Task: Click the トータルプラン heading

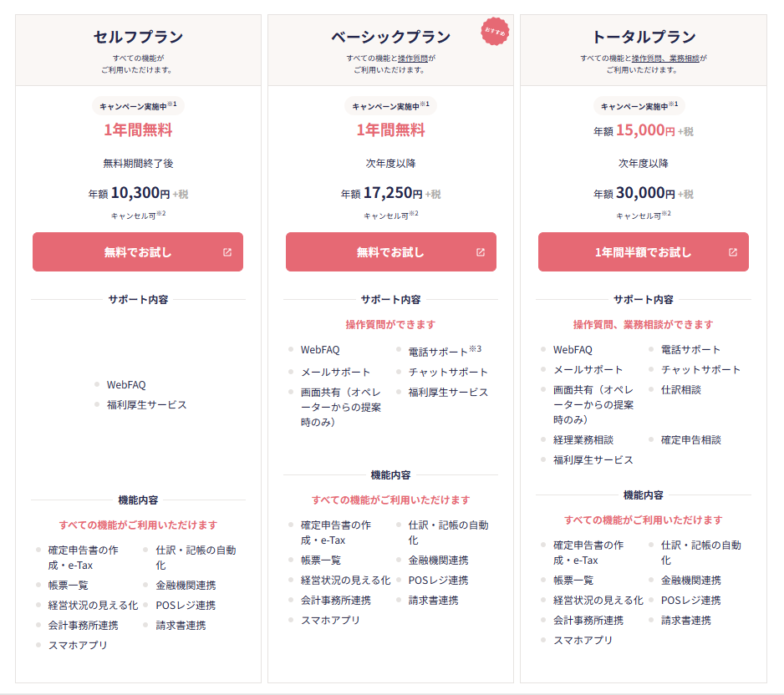Action: [x=644, y=37]
